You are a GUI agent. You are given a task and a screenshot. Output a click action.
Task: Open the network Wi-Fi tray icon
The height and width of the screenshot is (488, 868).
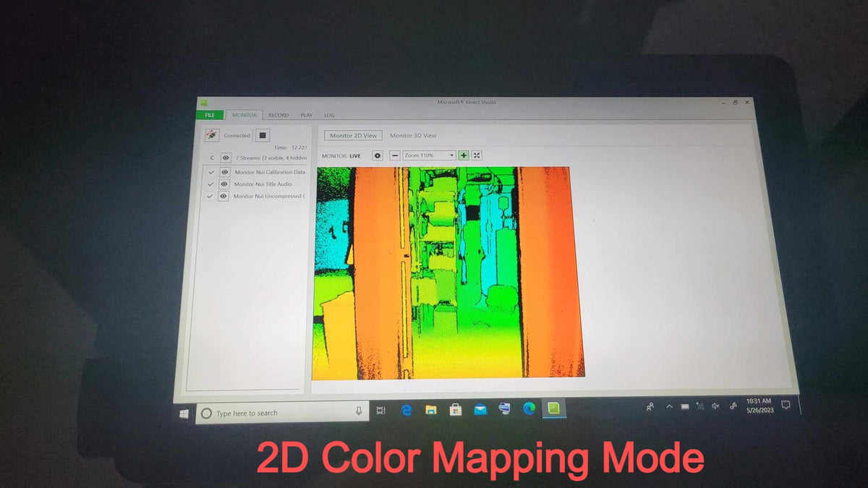click(x=700, y=406)
